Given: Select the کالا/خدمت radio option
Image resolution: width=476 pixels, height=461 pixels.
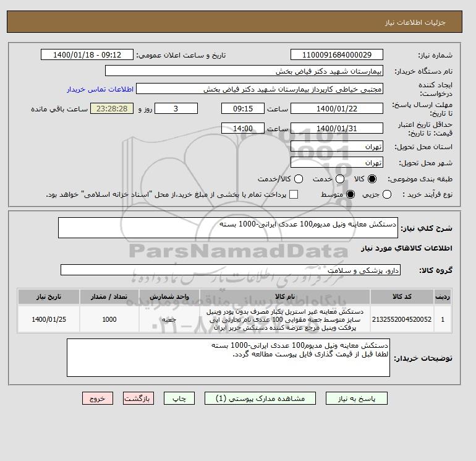Looking at the screenshot, I should (299, 179).
